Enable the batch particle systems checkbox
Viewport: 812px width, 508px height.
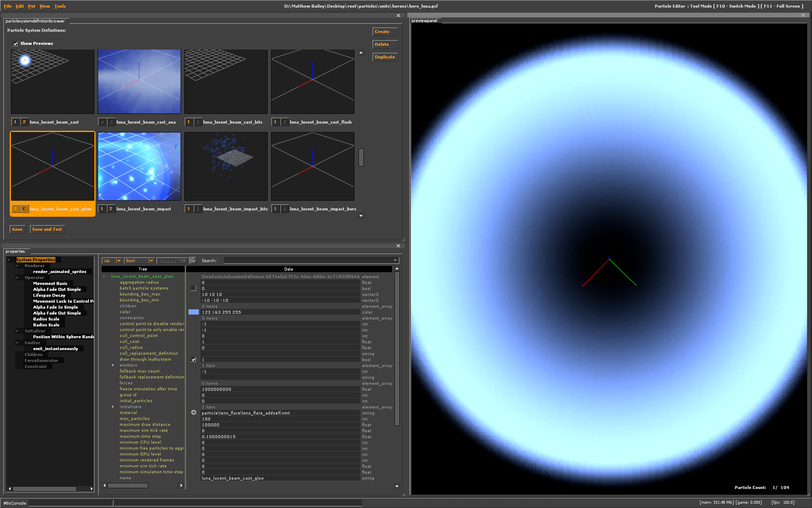click(x=193, y=288)
